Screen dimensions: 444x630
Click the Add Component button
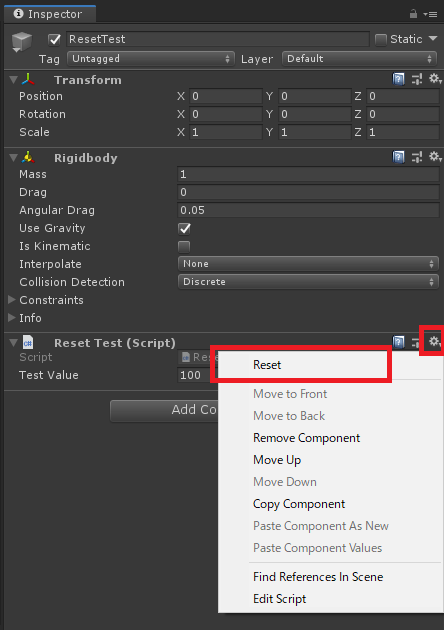pos(165,410)
